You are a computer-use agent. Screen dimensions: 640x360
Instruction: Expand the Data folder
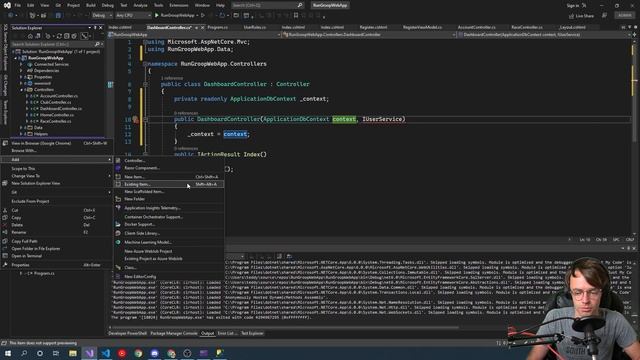[x=21, y=128]
